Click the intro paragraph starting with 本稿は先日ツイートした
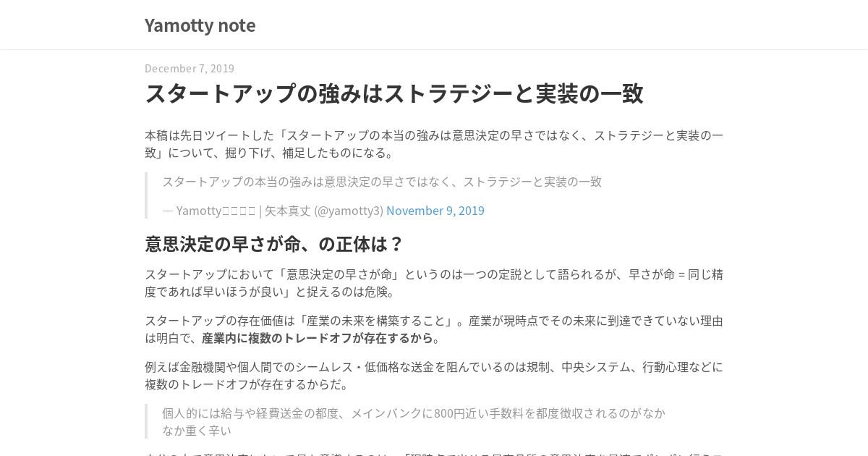 (434, 144)
